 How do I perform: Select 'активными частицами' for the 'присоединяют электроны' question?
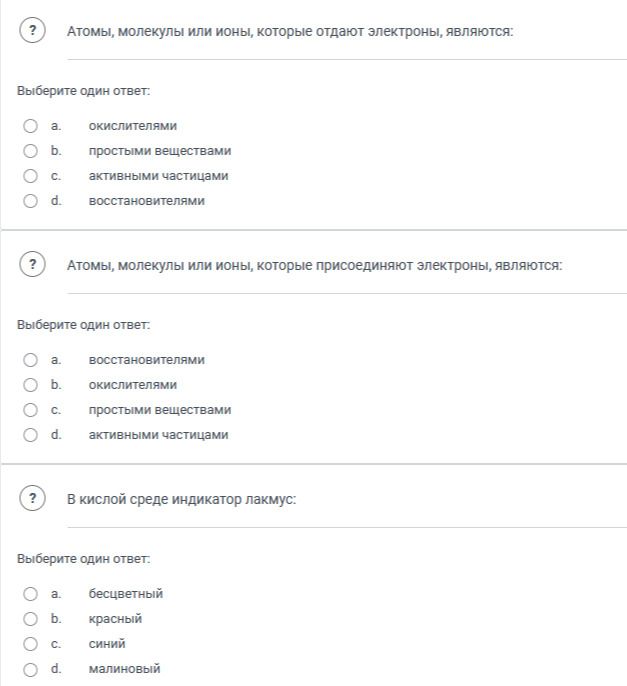click(x=30, y=435)
